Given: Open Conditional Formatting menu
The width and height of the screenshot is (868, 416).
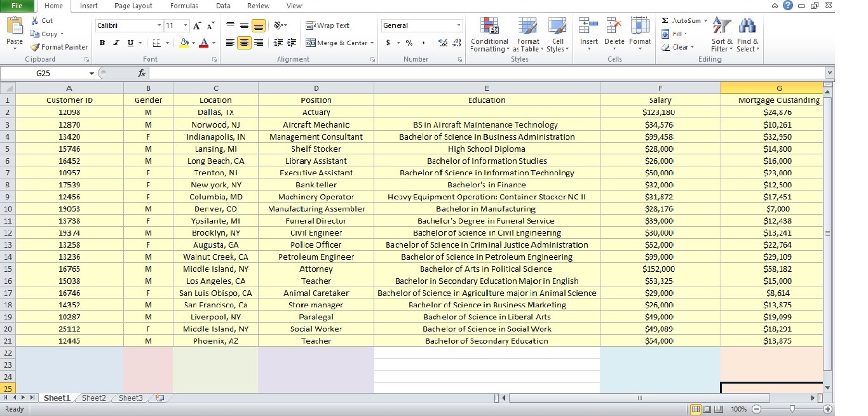Looking at the screenshot, I should point(489,35).
